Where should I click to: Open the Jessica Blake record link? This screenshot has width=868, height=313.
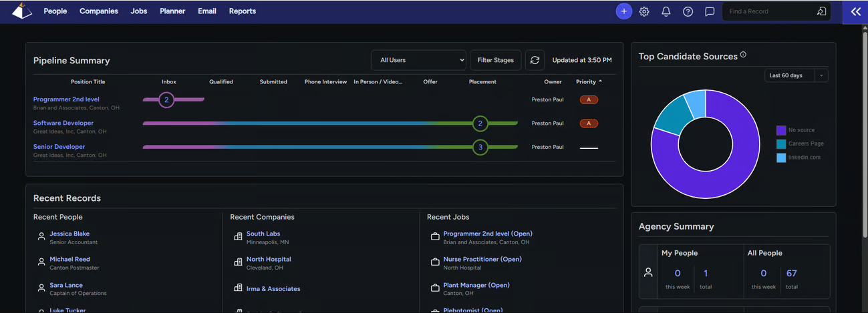69,234
